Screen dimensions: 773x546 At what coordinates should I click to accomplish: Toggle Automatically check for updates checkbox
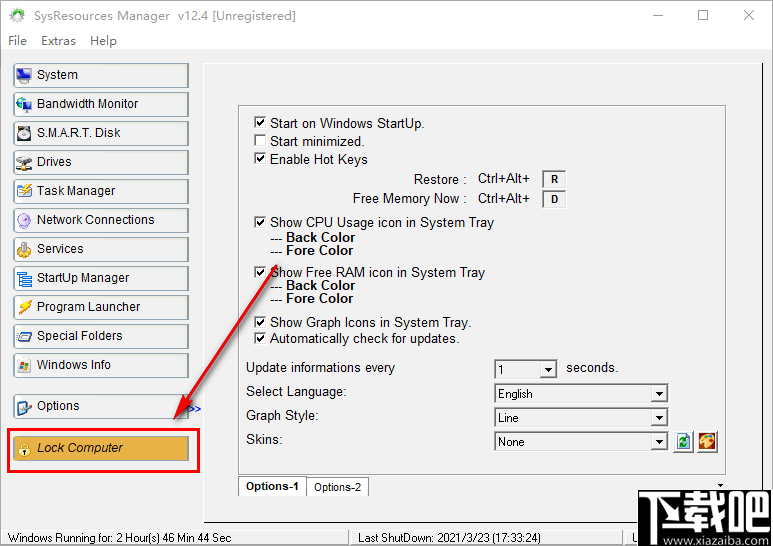point(260,338)
